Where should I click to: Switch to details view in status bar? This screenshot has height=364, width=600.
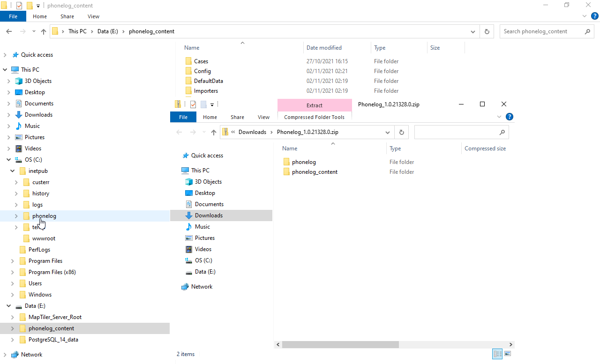pyautogui.click(x=497, y=354)
